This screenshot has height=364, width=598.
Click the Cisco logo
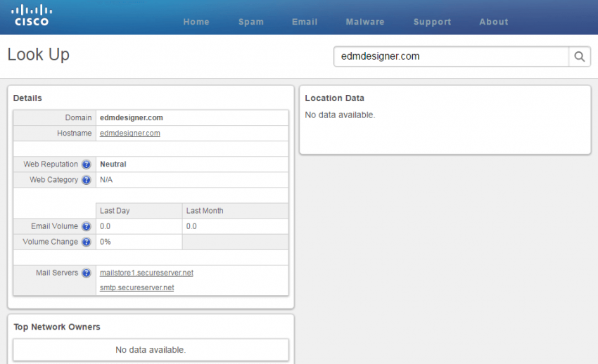(32, 15)
